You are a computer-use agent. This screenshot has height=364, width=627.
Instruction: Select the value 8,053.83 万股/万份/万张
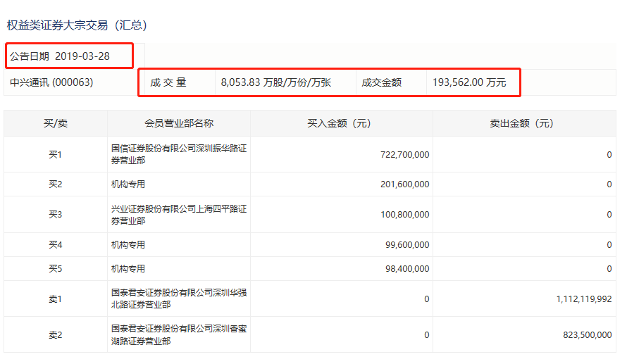coord(276,82)
